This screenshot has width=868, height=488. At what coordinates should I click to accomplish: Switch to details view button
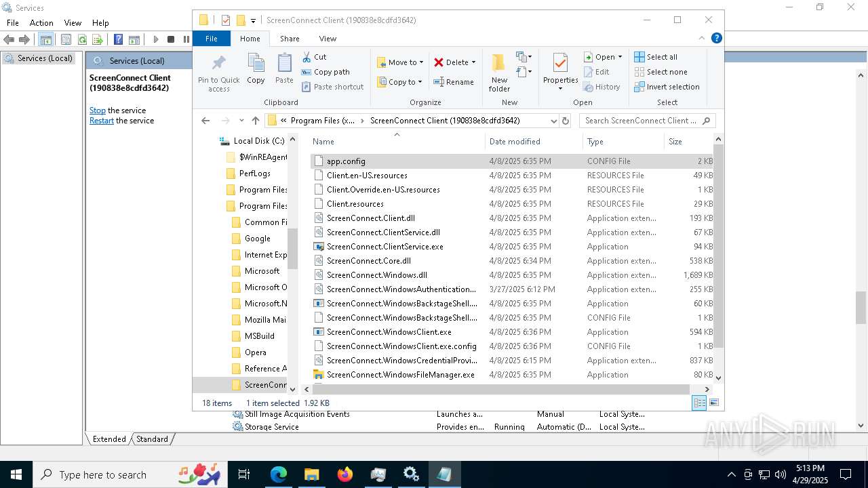[x=699, y=403]
